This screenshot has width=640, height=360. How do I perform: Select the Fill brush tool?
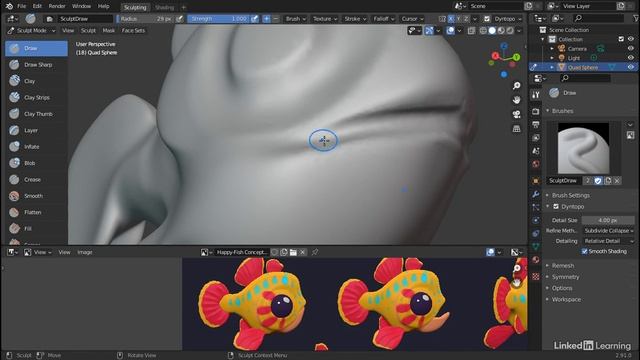click(x=36, y=229)
